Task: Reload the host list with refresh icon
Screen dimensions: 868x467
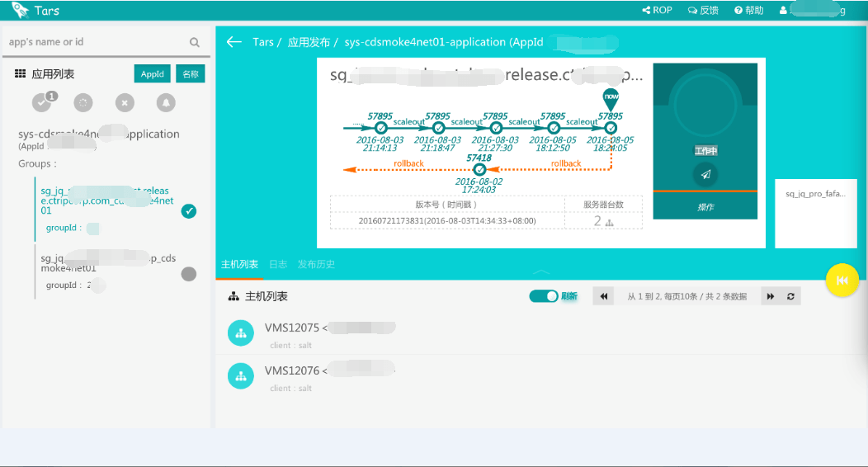Action: point(790,296)
